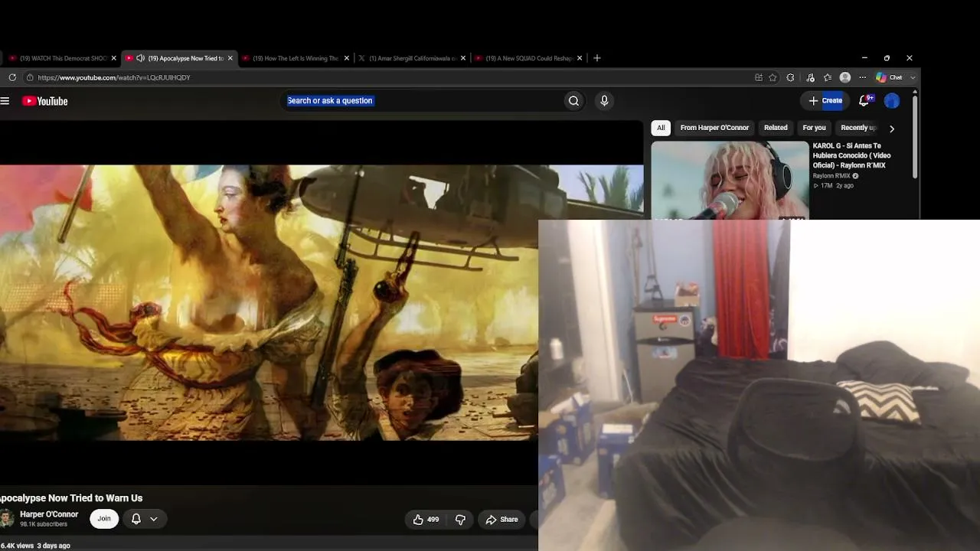The image size is (980, 551).
Task: Open the YouTube account avatar menu
Action: (x=892, y=101)
